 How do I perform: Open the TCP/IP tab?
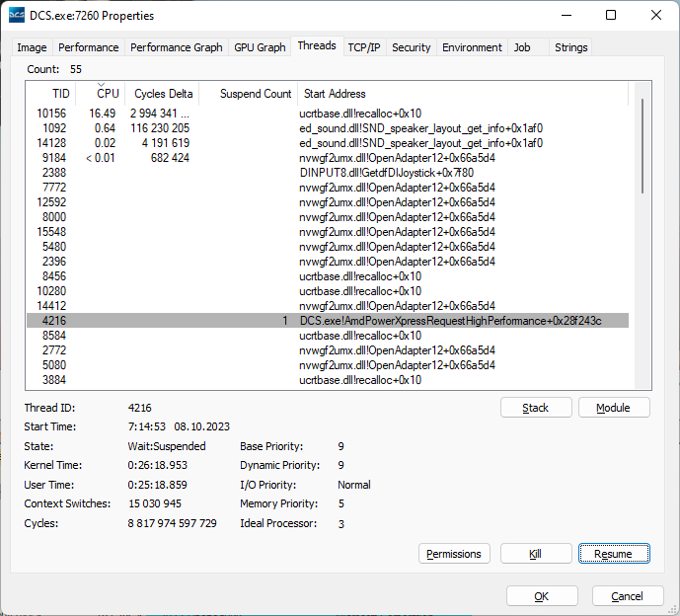[364, 47]
